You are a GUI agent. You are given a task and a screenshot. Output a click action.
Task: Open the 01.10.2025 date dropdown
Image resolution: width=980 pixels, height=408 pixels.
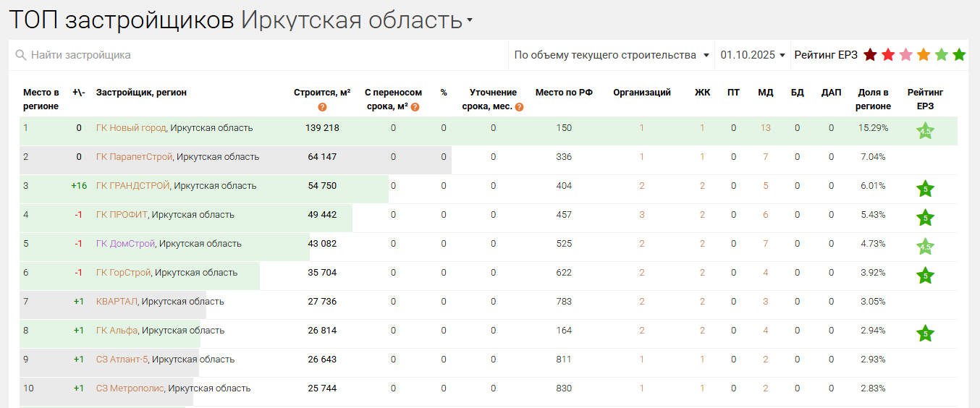tap(753, 55)
